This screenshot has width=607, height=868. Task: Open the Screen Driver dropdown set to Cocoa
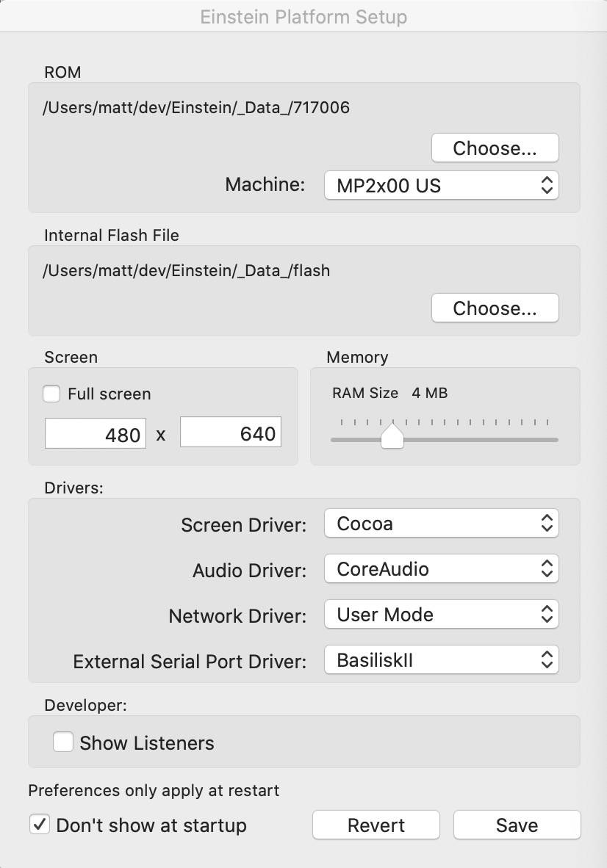[x=441, y=524]
